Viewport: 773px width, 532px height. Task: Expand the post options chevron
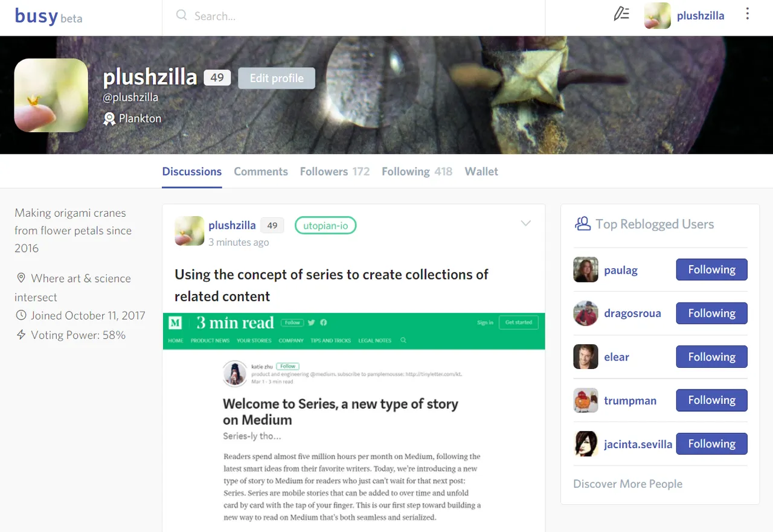tap(526, 223)
